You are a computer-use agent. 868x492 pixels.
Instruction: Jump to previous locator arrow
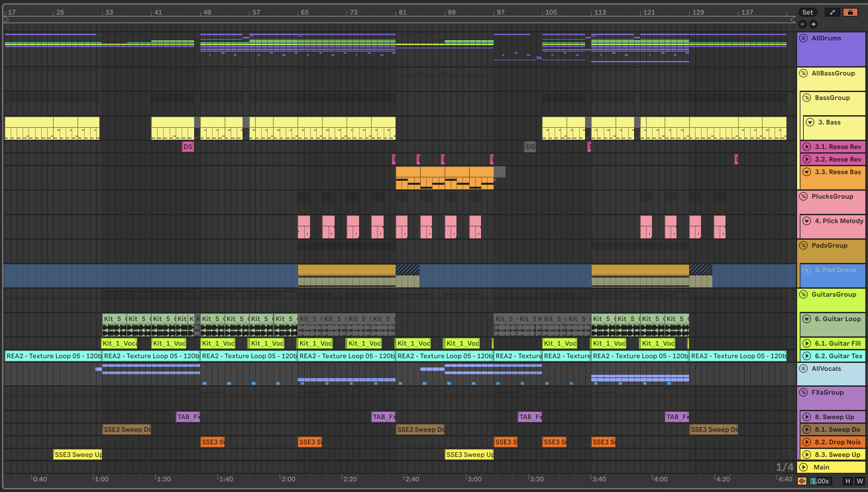(x=803, y=24)
